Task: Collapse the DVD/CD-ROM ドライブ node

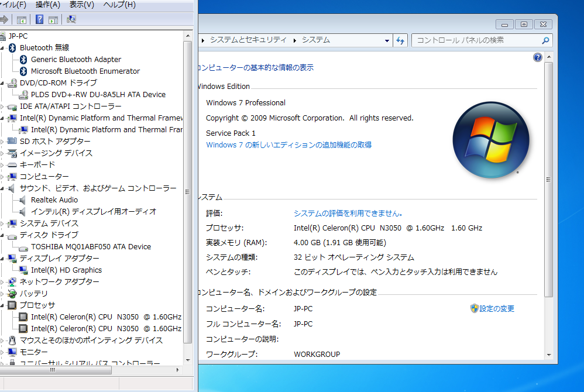Action: pyautogui.click(x=2, y=83)
